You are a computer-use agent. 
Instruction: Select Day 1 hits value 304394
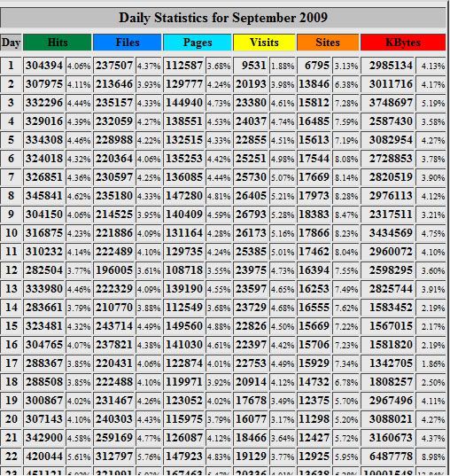[x=44, y=66]
